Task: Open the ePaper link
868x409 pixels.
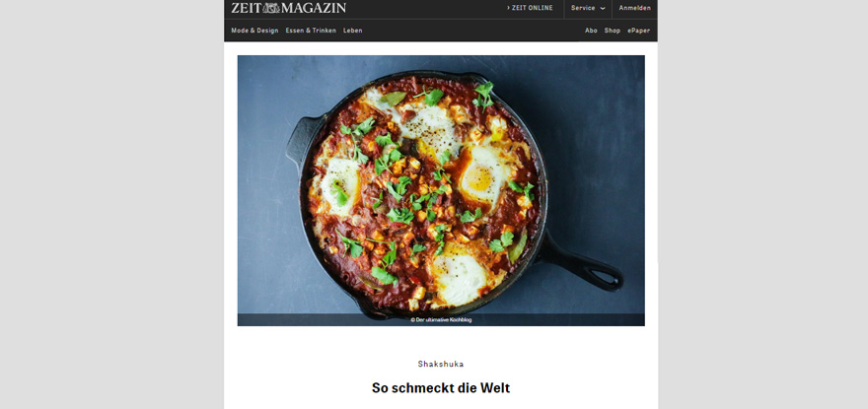Action: pos(639,31)
